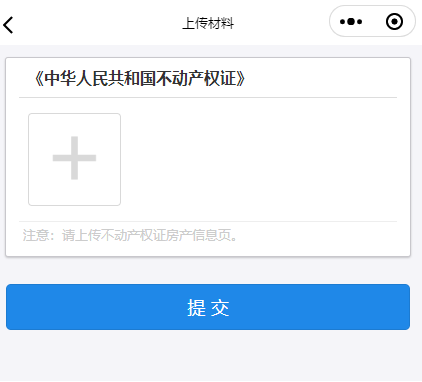This screenshot has height=382, width=422.
Task: Open the three-dot more options menu
Action: click(351, 22)
